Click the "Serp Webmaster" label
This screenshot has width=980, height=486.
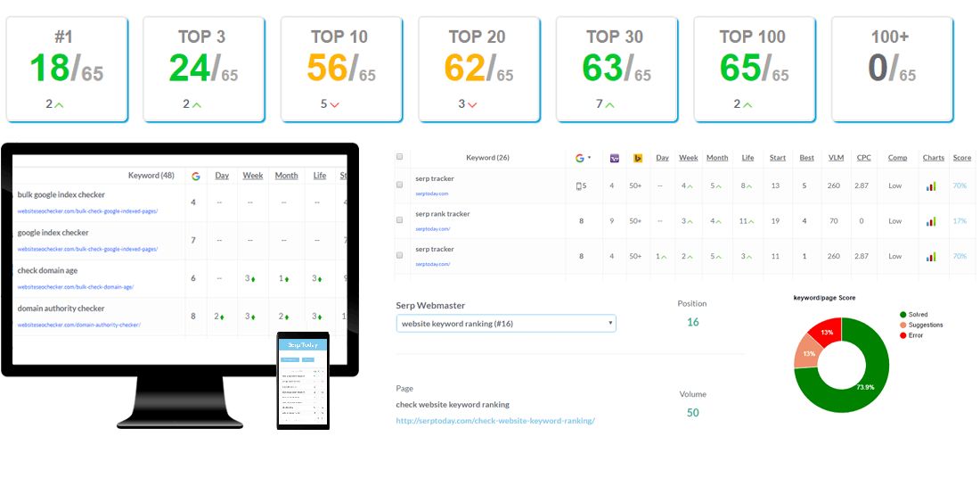point(430,306)
